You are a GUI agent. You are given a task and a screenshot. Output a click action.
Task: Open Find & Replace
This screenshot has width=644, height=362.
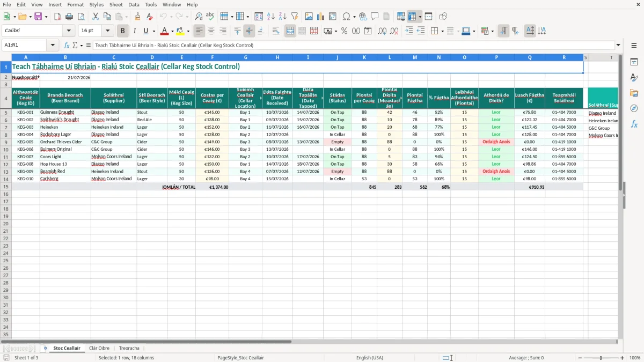click(x=199, y=17)
